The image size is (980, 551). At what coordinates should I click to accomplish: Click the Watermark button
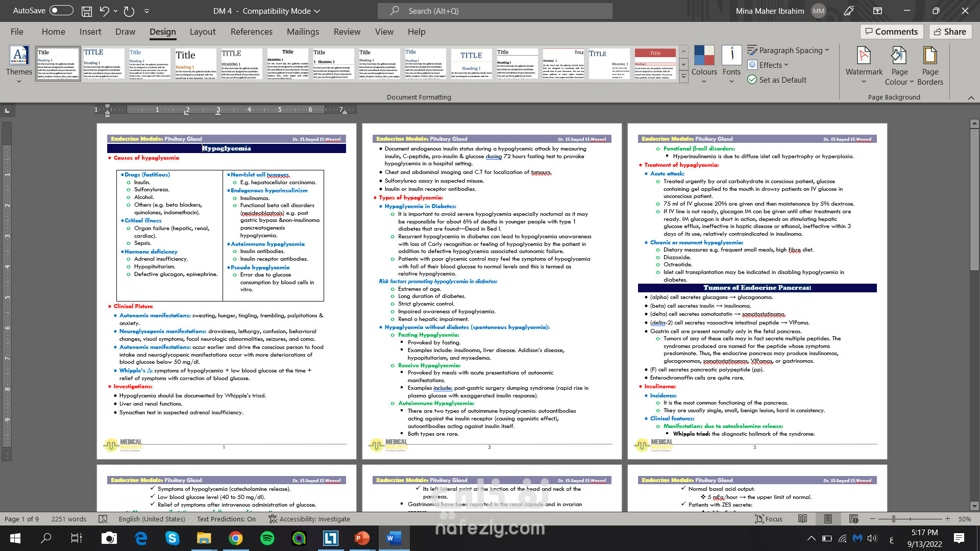click(x=864, y=65)
